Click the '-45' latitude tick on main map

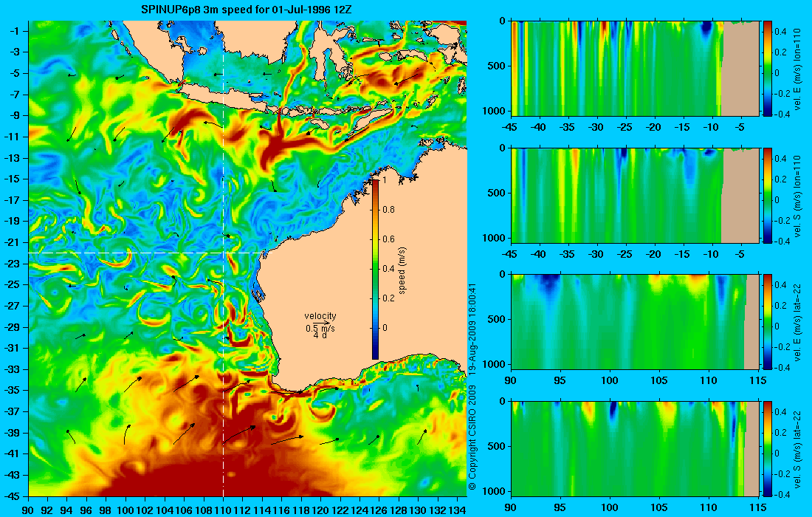(11, 496)
